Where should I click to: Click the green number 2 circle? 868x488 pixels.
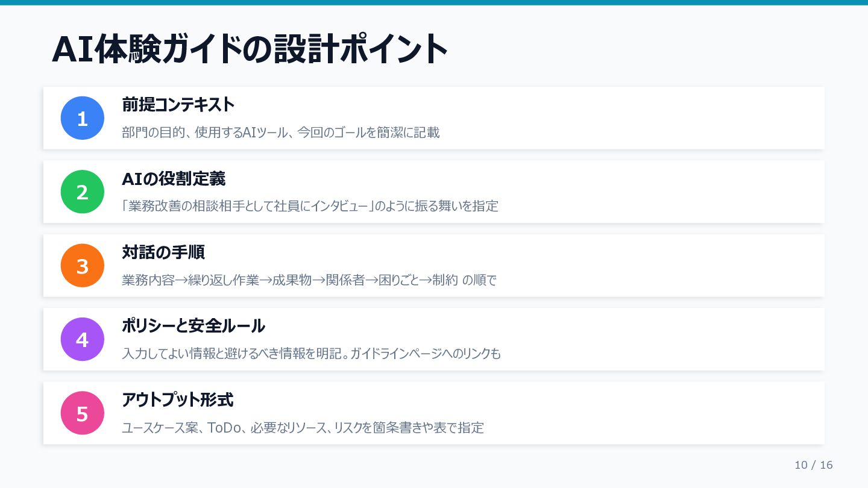tap(83, 192)
